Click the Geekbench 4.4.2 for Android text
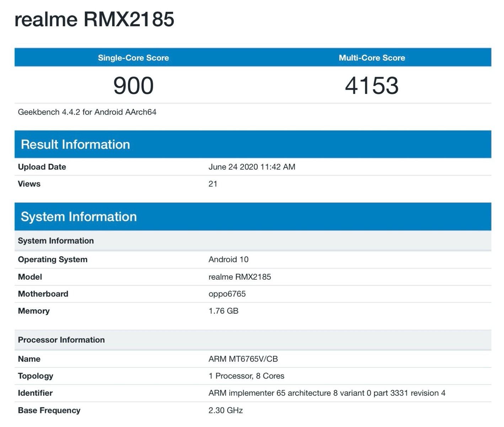 point(87,112)
